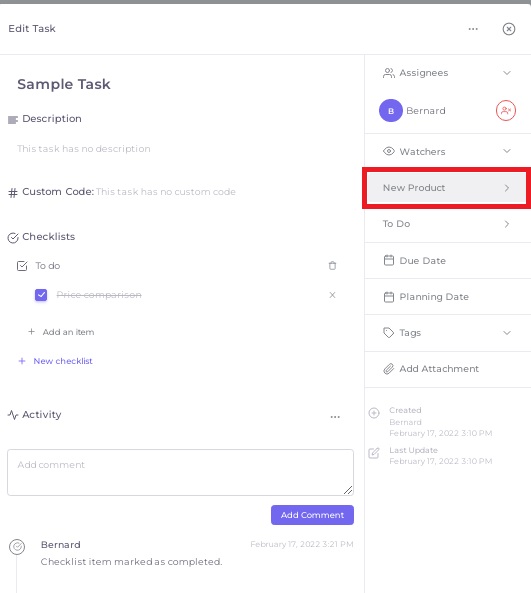This screenshot has width=531, height=593.
Task: Expand the Watchers section chevron
Action: point(507,151)
